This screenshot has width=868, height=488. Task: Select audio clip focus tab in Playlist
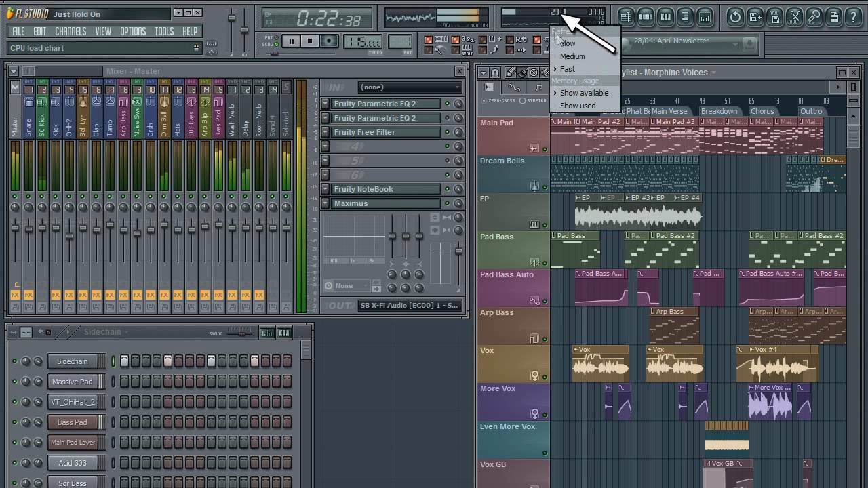(x=489, y=87)
